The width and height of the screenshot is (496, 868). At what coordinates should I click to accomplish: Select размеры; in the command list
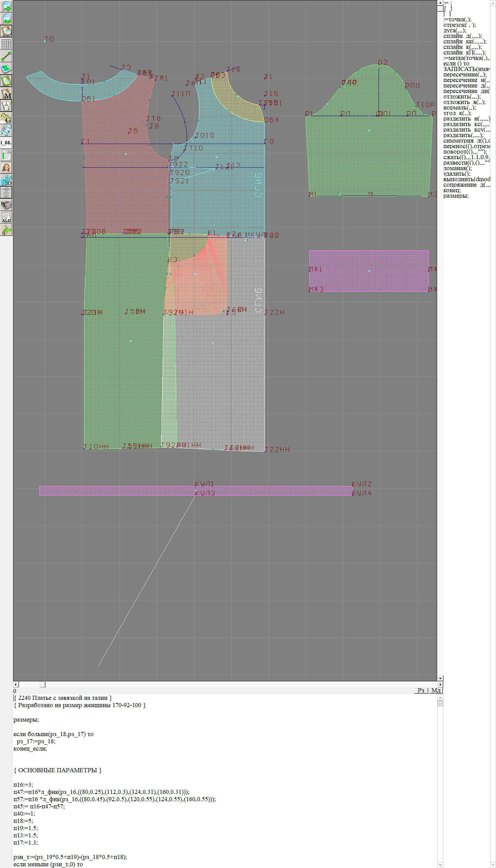[x=456, y=196]
